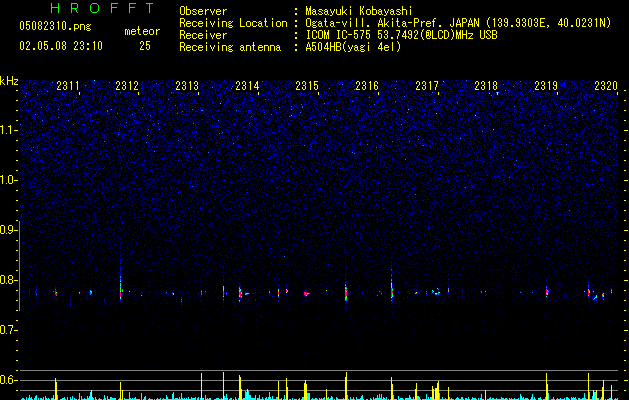
Task: Click the Receiving antenna label
Action: [230, 47]
